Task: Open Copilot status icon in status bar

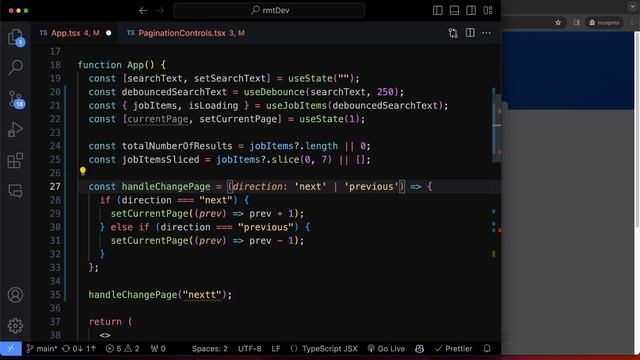Action: pyautogui.click(x=419, y=349)
